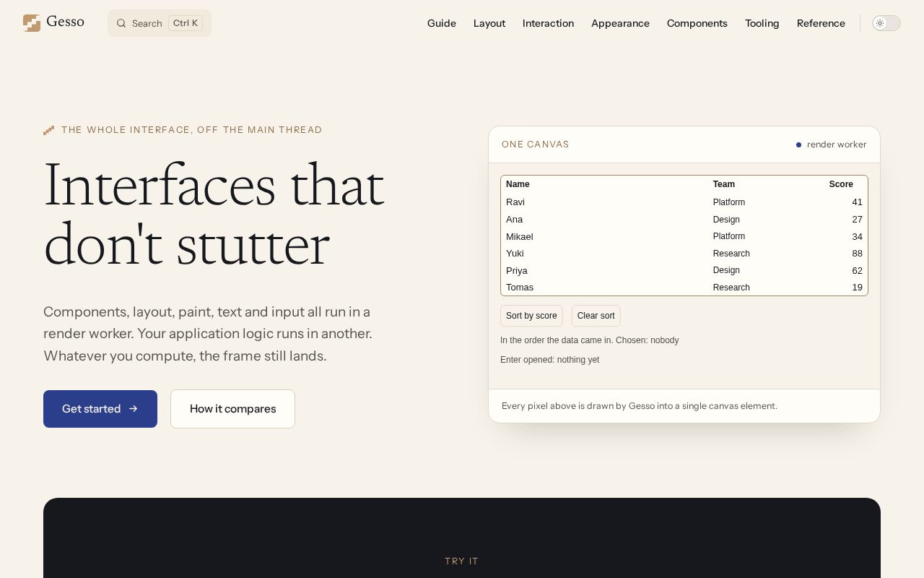The width and height of the screenshot is (924, 578).
Task: Open the Reference nav item
Action: click(821, 23)
